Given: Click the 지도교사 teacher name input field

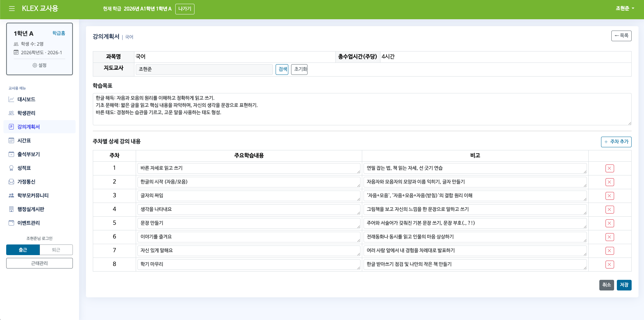Looking at the screenshot, I should click(204, 69).
